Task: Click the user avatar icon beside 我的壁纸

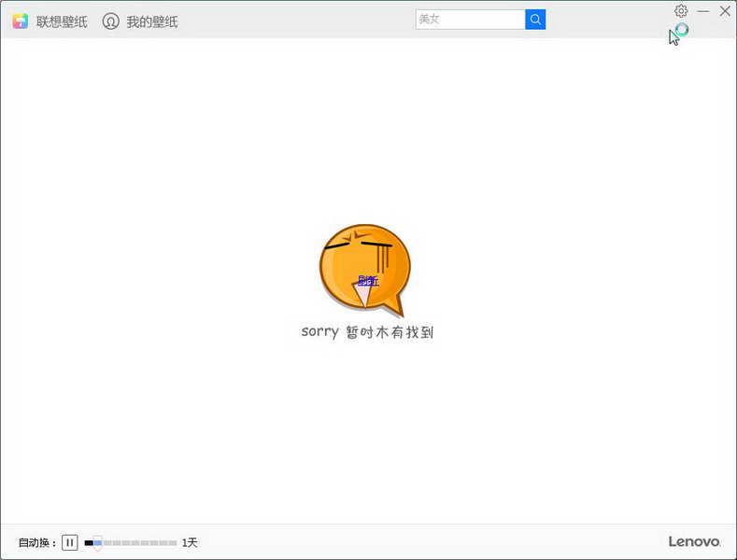Action: [x=111, y=21]
